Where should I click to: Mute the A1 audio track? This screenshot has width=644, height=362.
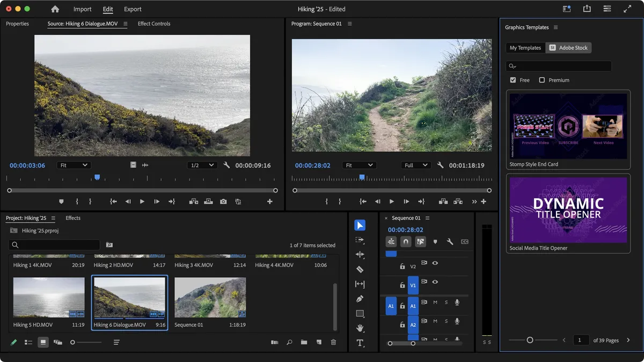(435, 302)
